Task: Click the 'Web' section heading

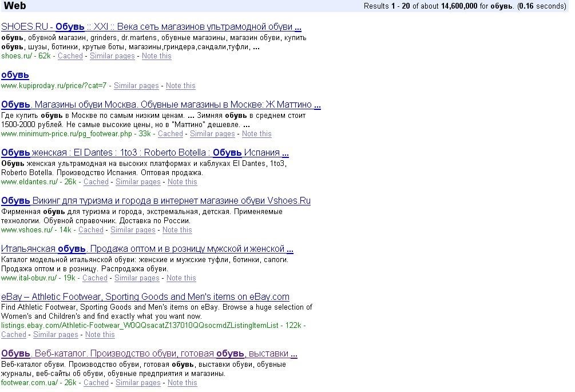Action: pos(15,6)
